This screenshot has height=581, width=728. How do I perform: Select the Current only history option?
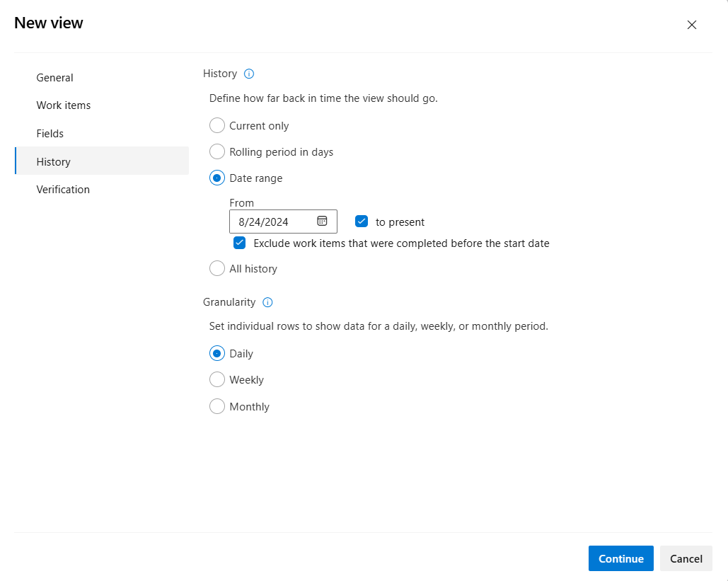coord(217,125)
